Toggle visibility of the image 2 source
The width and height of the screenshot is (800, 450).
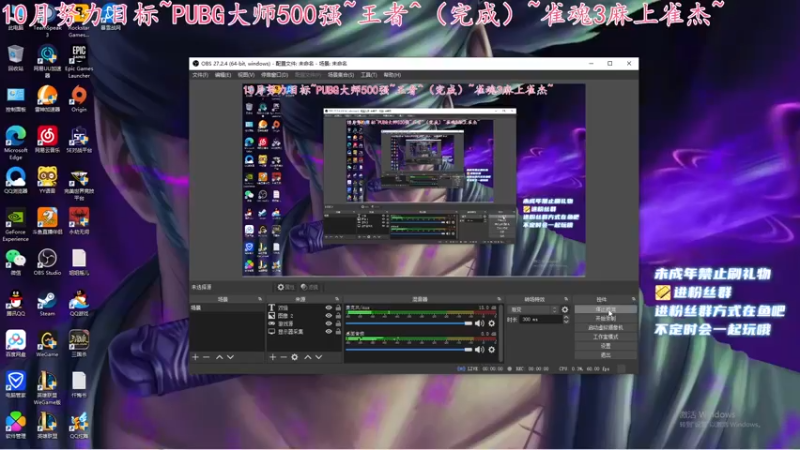[x=329, y=316]
